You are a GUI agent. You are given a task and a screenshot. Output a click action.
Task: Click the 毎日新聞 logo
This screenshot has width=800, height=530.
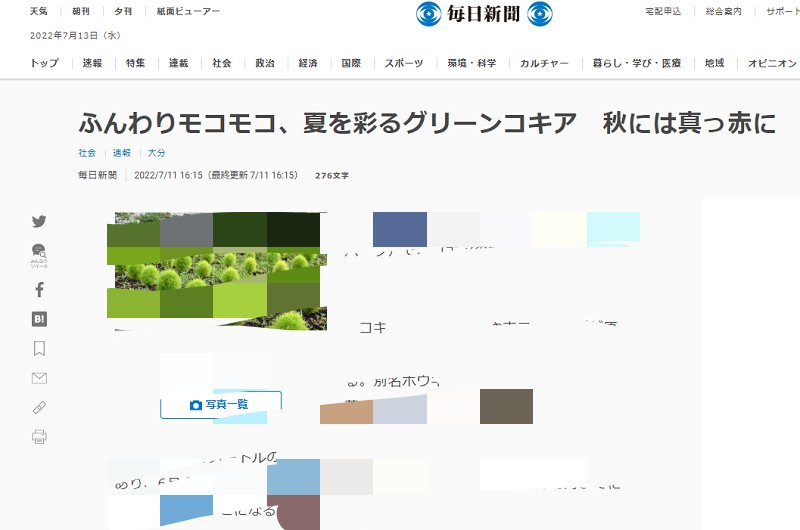tap(484, 13)
